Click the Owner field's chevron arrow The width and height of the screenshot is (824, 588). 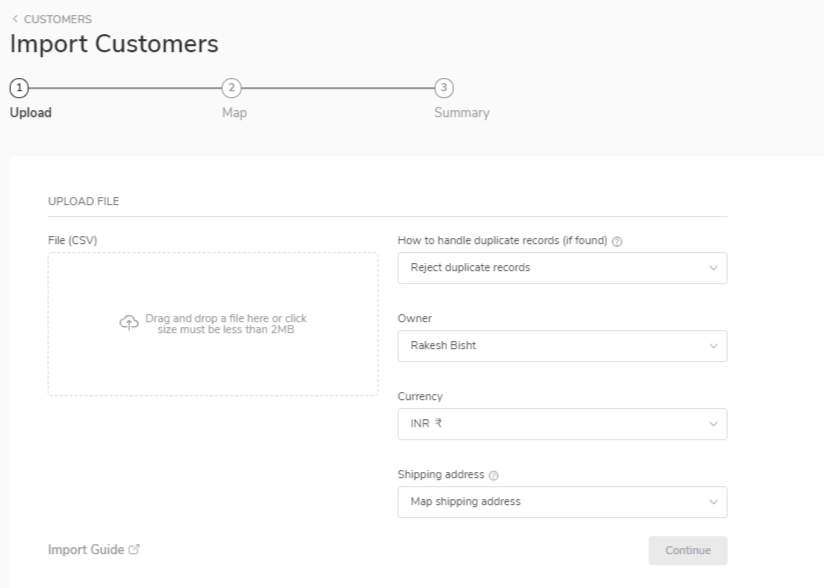713,346
